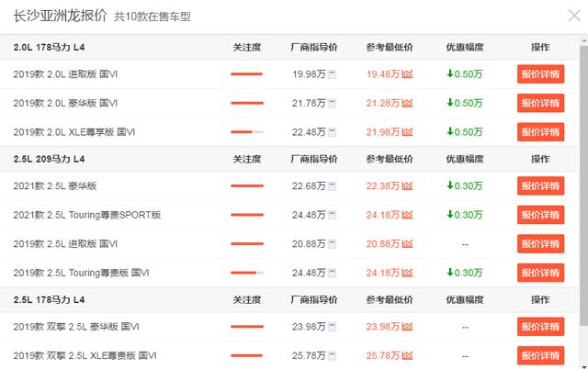
Task: Show trend chart beside red 20.88万
Action: (x=407, y=244)
